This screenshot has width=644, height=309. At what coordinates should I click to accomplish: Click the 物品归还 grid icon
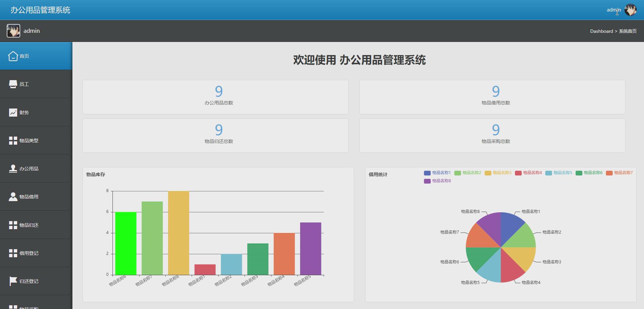tap(13, 225)
